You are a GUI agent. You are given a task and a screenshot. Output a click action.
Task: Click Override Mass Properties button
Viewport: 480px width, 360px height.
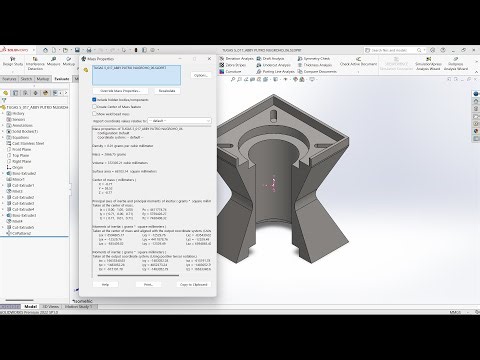tap(120, 91)
